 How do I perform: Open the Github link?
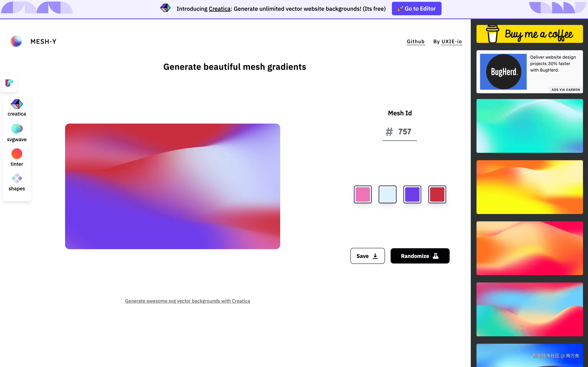tap(416, 41)
